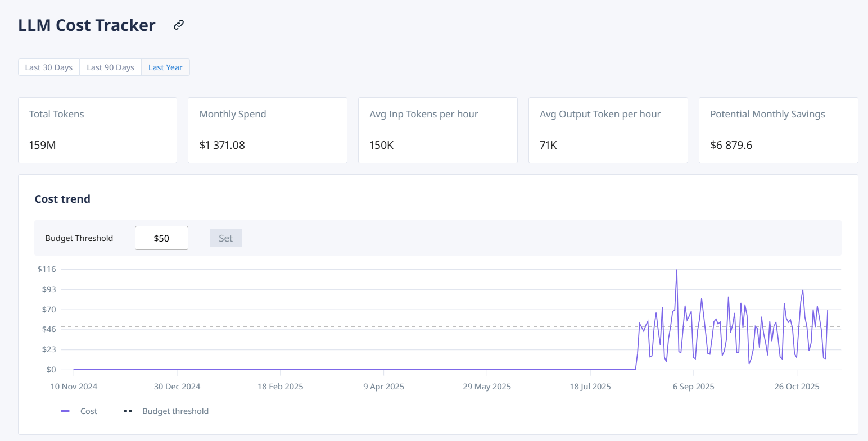Click the Budget threshold dashed legend marker
This screenshot has width=868, height=441.
[x=128, y=411]
